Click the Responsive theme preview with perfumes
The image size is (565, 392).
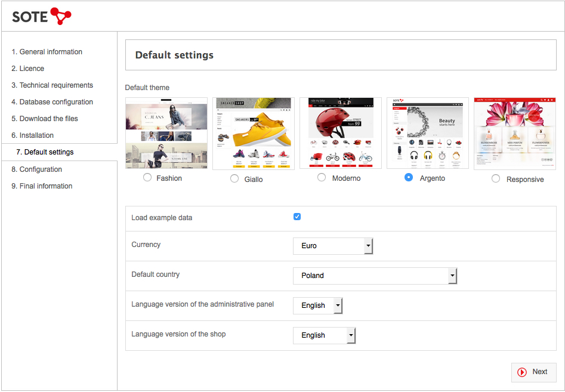click(x=514, y=134)
